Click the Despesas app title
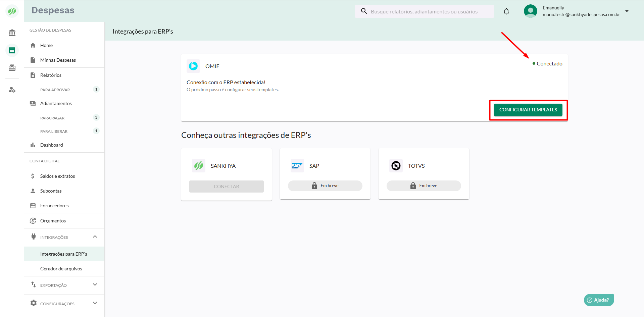The width and height of the screenshot is (644, 317). 53,10
